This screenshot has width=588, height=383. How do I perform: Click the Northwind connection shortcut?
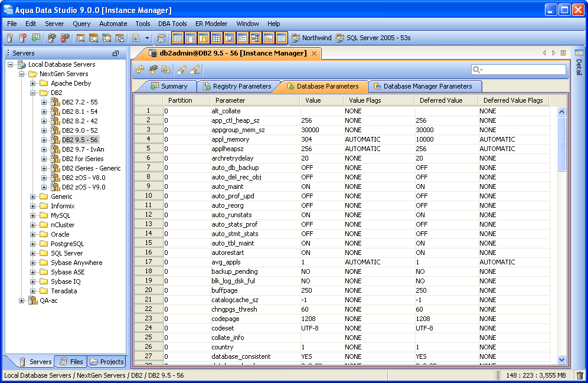point(312,38)
